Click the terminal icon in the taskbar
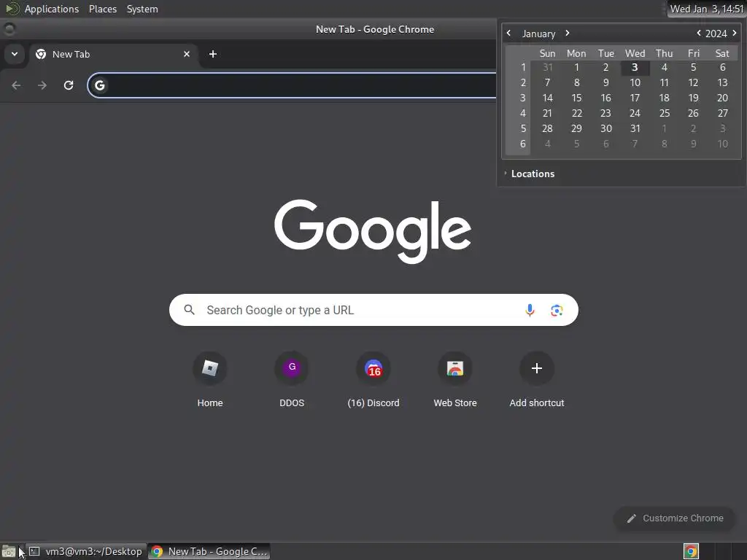This screenshot has width=747, height=560. point(34,551)
